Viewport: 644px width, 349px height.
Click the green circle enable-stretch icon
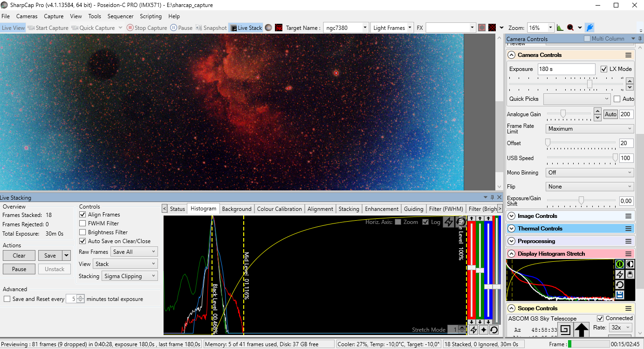(620, 264)
